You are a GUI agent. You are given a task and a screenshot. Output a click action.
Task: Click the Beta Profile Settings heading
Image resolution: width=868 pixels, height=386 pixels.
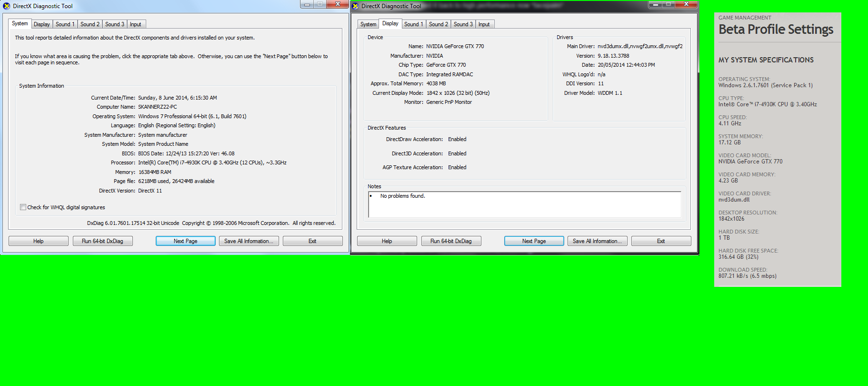coord(776,30)
